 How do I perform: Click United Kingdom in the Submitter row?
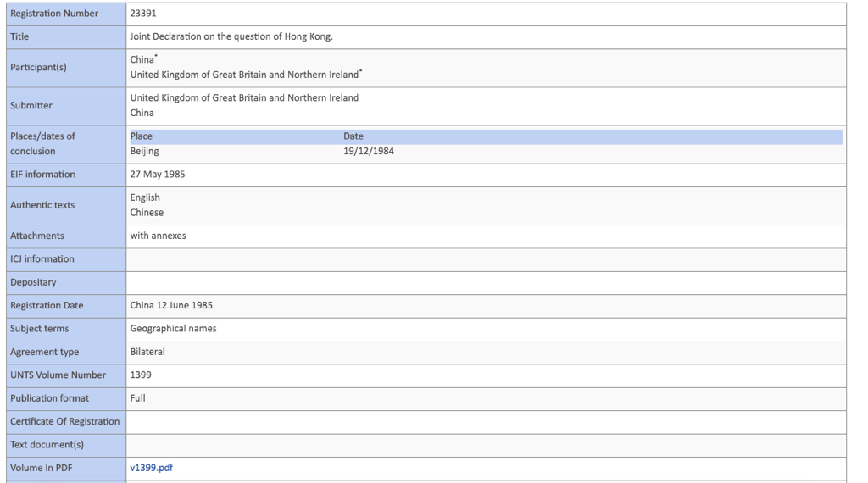click(244, 98)
